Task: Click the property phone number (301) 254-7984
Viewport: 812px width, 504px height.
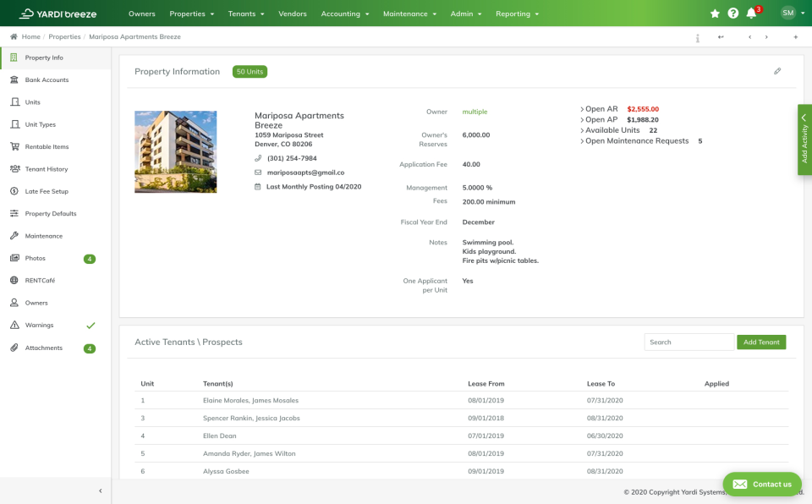Action: pos(292,158)
